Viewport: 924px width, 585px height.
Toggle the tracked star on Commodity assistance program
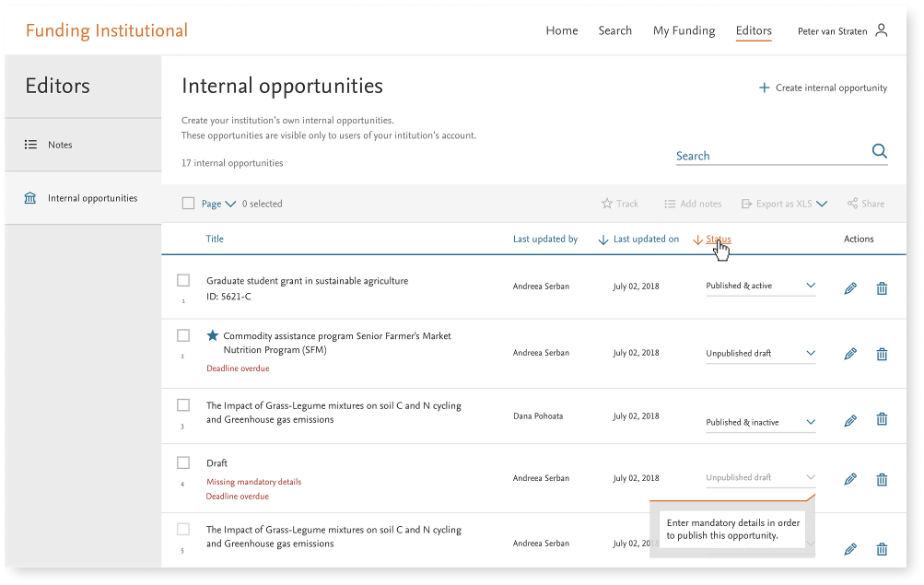(213, 336)
